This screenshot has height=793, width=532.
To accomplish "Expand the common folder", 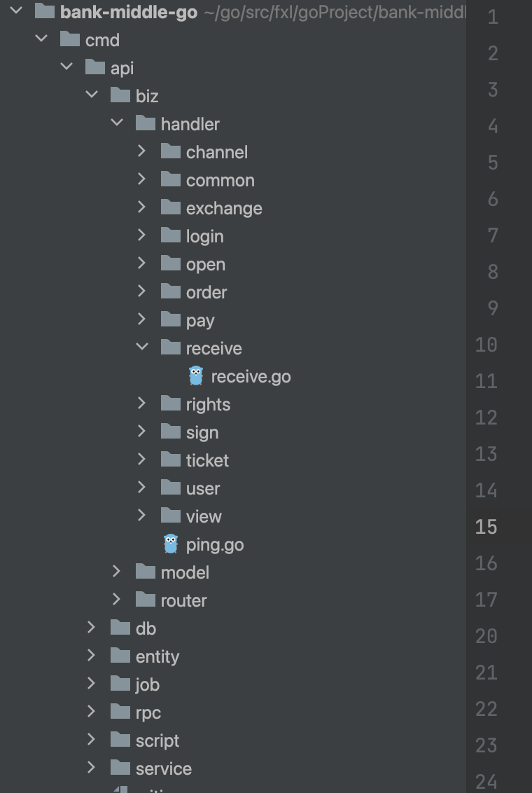I will (141, 179).
